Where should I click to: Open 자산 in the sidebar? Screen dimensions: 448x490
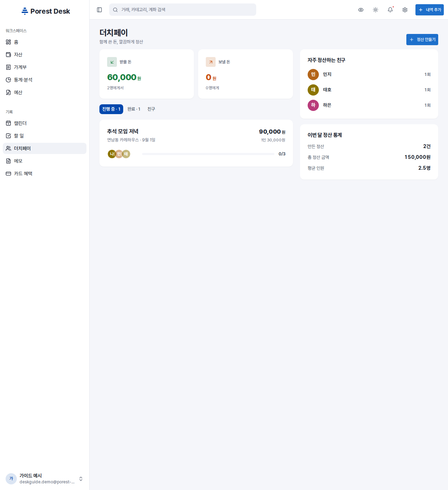(x=44, y=55)
